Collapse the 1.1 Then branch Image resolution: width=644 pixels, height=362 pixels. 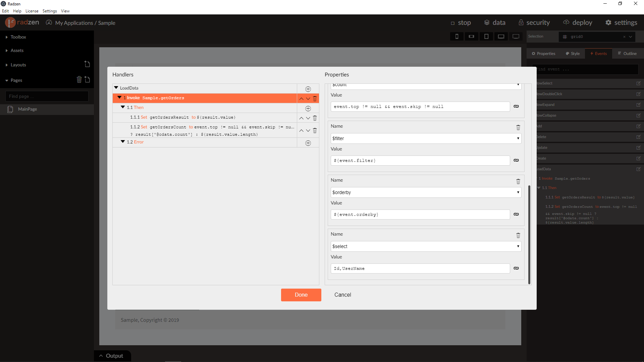pyautogui.click(x=123, y=107)
